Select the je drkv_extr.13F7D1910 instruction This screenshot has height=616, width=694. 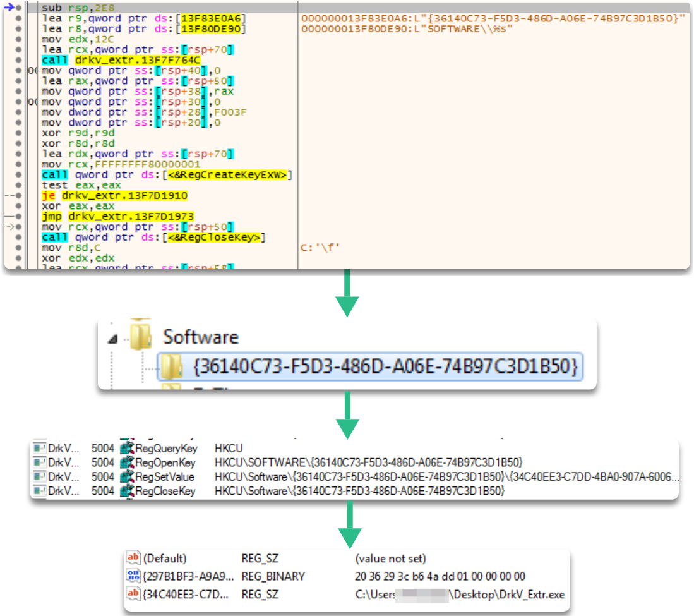coord(115,196)
